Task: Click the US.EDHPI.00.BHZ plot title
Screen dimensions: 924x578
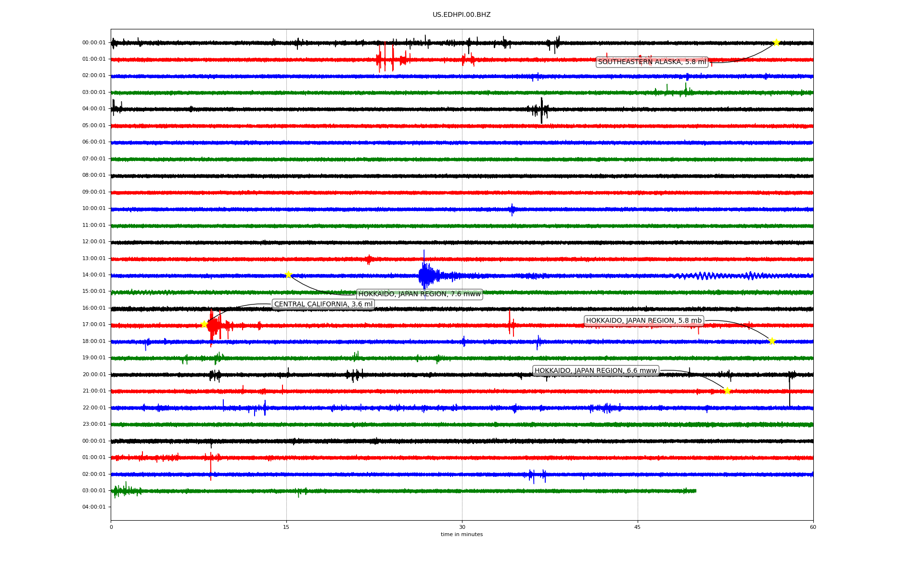Action: click(462, 15)
